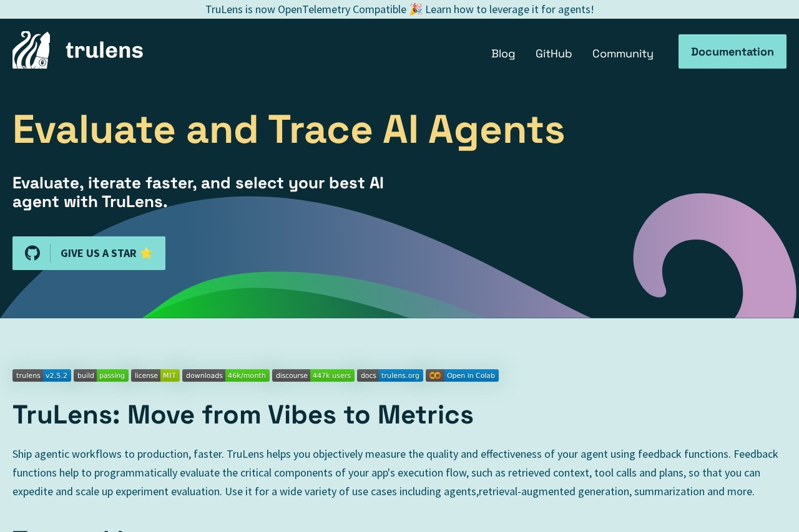Go to GitHub from the top navigation
Image resolution: width=799 pixels, height=532 pixels.
pos(554,54)
